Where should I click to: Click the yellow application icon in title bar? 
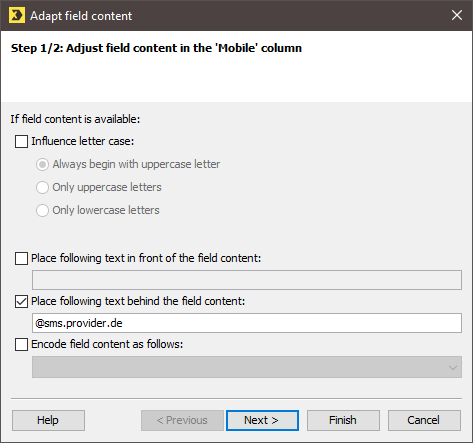[17, 15]
